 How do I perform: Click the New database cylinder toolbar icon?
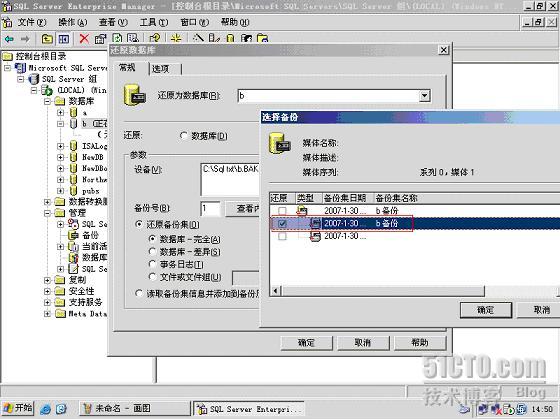230,38
